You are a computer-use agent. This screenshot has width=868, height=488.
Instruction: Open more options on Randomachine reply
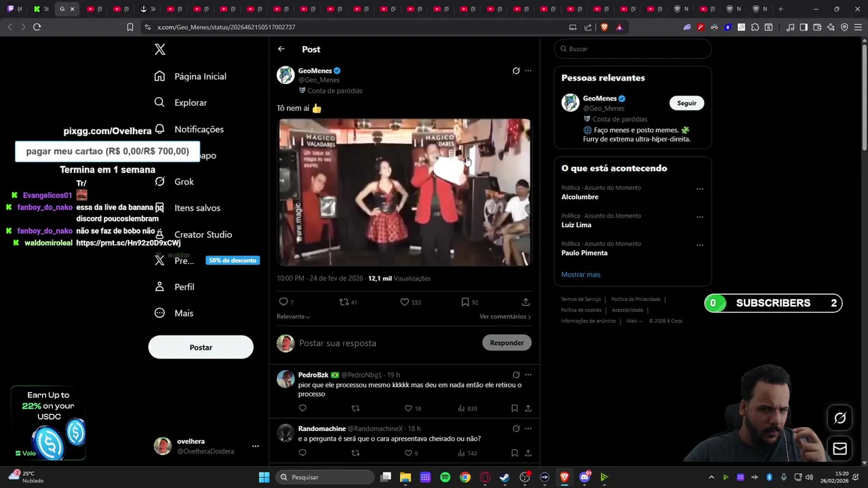click(x=528, y=428)
